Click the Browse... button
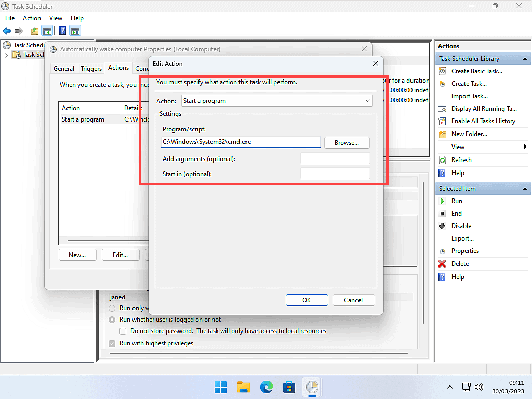 (347, 142)
